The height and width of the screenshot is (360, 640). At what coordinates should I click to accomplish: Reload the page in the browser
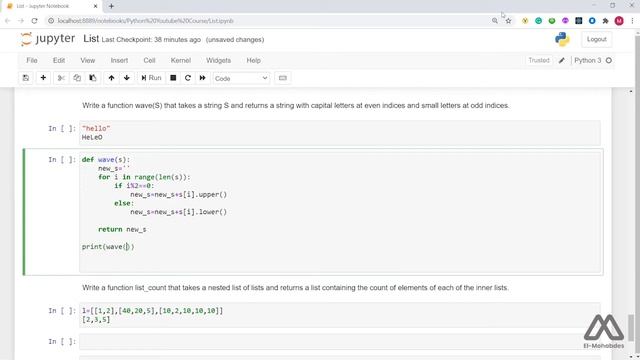[x=35, y=20]
